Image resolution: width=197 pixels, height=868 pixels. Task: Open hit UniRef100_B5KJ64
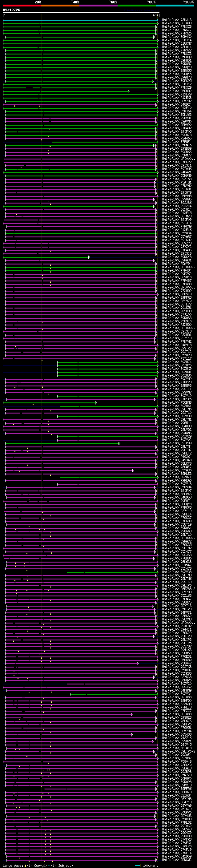[x=177, y=111]
